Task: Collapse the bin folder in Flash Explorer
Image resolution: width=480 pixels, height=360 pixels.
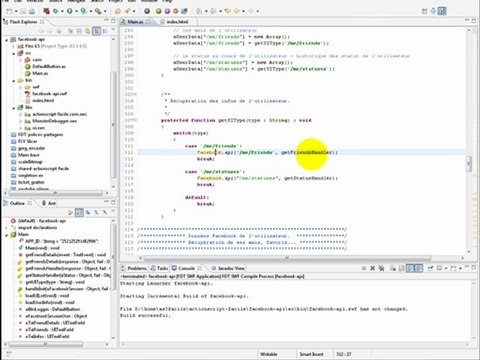Action: (x=14, y=80)
